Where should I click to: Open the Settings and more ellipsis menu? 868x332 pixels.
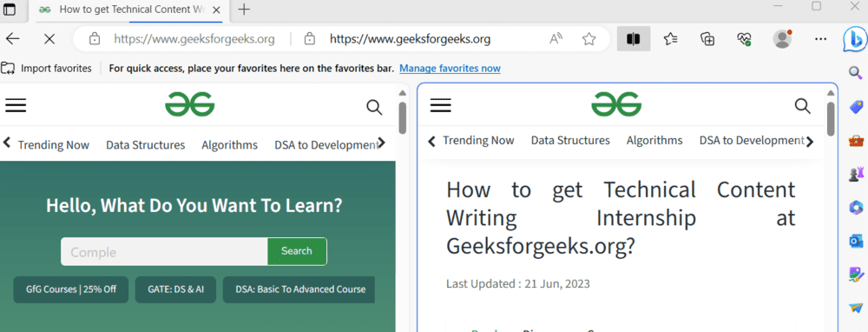[821, 39]
